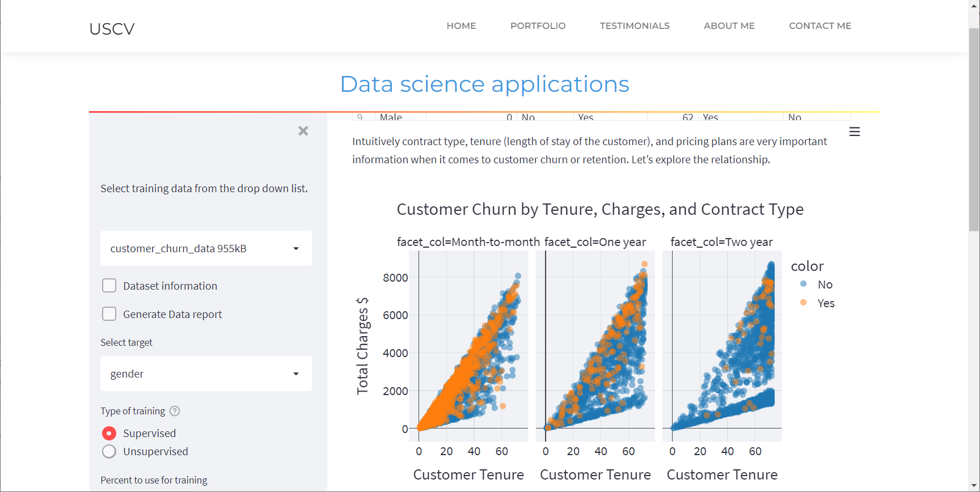
Task: Click the CONTACT ME link
Action: click(820, 26)
